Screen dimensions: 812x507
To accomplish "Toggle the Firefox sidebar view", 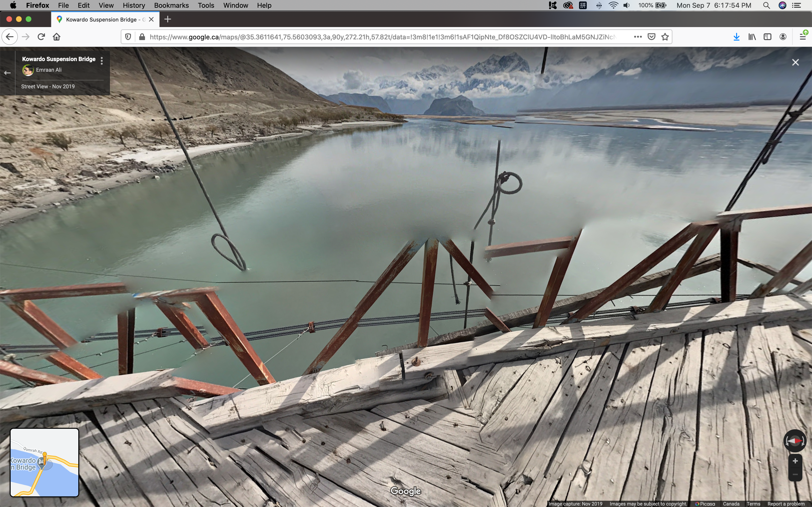I will 767,37.
